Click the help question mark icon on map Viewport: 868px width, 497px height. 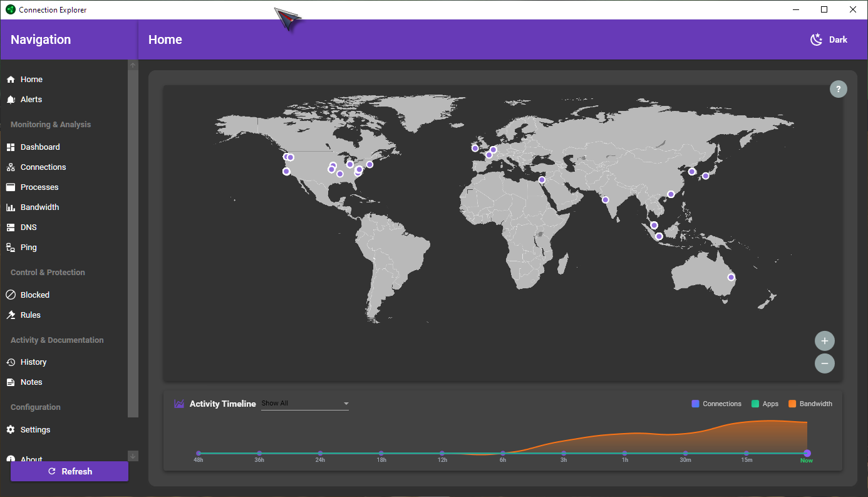[x=838, y=89]
